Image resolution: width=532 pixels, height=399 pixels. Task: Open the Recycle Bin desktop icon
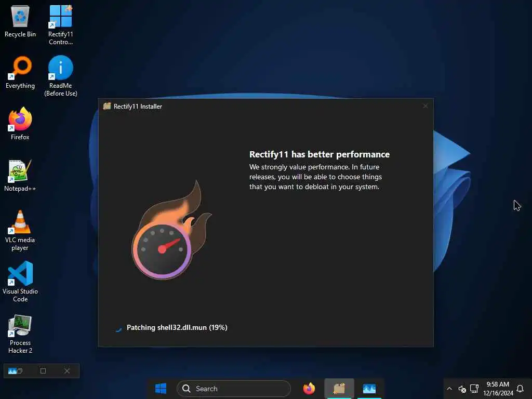[20, 21]
